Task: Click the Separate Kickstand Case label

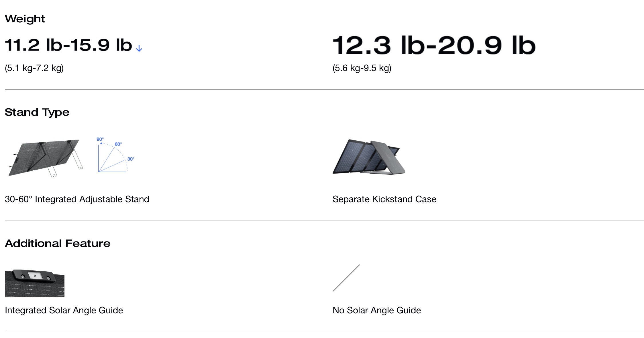Action: pos(384,199)
